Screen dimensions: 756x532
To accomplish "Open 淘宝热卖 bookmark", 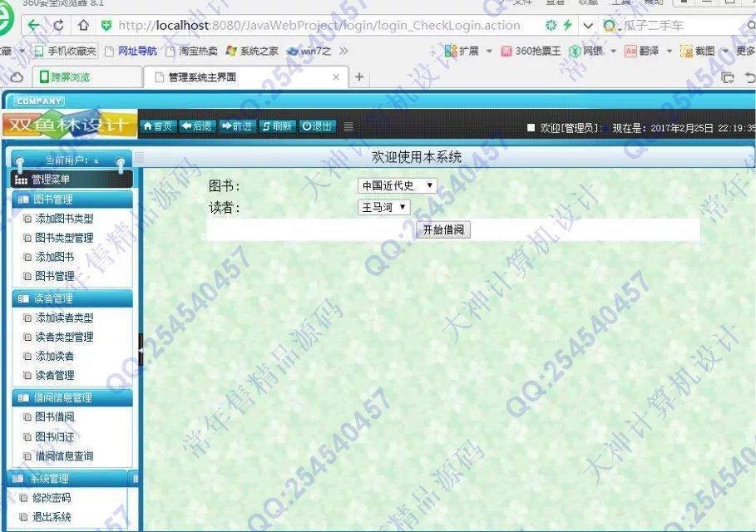I will tap(191, 51).
